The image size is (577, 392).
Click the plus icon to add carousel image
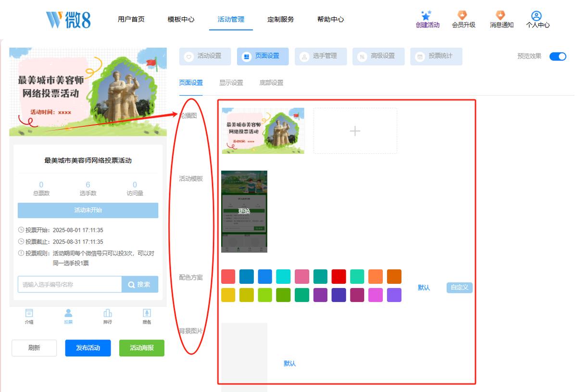pyautogui.click(x=355, y=131)
